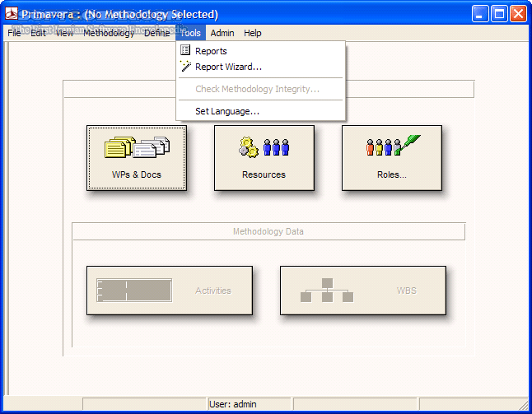Switch to the Admin menu

coord(222,33)
